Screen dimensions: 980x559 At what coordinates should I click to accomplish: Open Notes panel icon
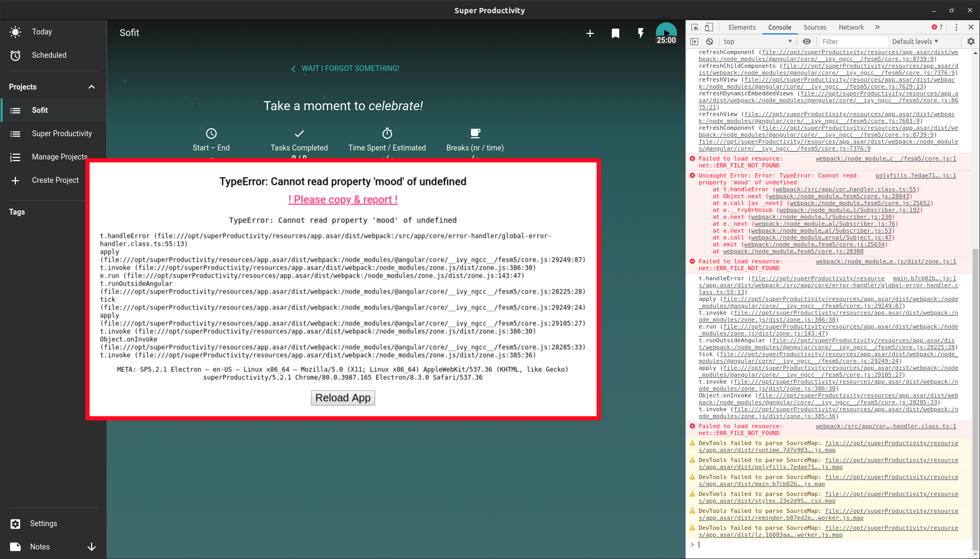tap(15, 547)
